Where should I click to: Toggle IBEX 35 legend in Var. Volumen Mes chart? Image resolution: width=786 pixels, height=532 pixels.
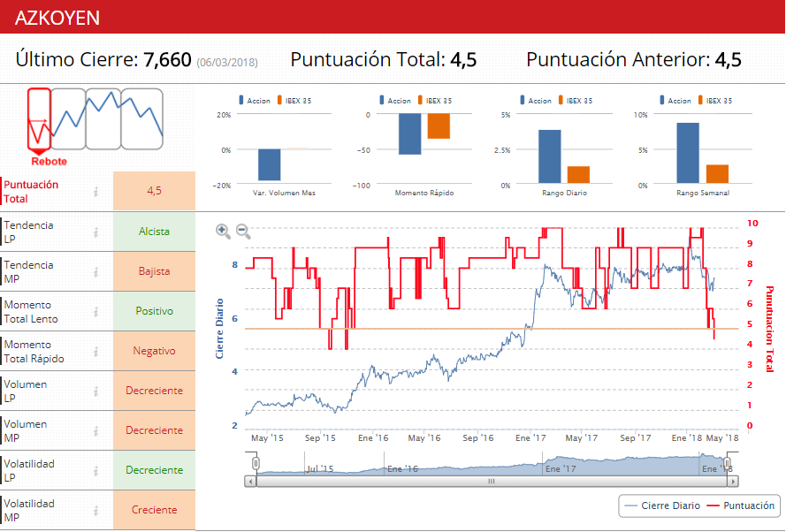(294, 101)
